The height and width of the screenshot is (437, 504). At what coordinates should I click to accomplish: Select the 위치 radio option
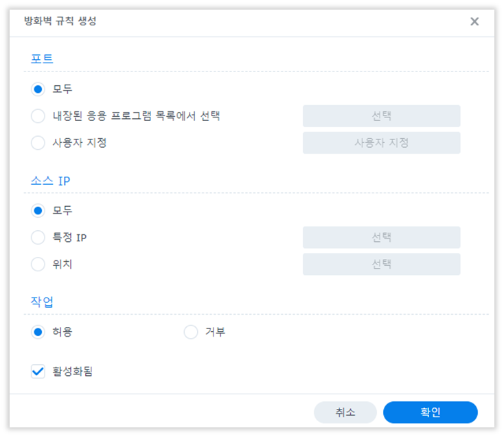tap(38, 264)
